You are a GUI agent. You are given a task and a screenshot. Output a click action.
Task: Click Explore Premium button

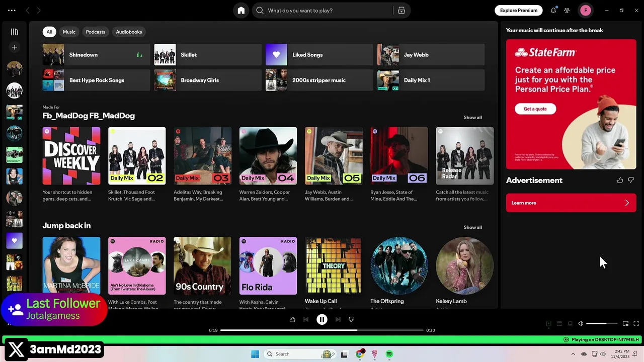[519, 10]
